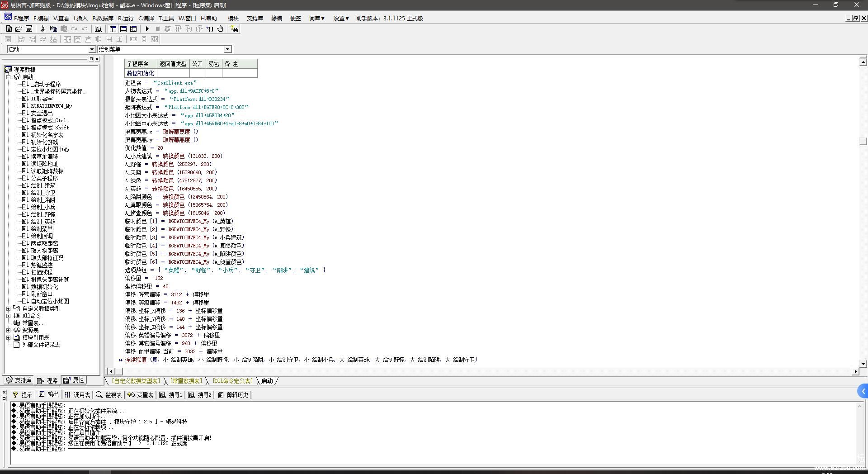Click the Paste toolbar icon
This screenshot has width=868, height=474.
coord(63,28)
